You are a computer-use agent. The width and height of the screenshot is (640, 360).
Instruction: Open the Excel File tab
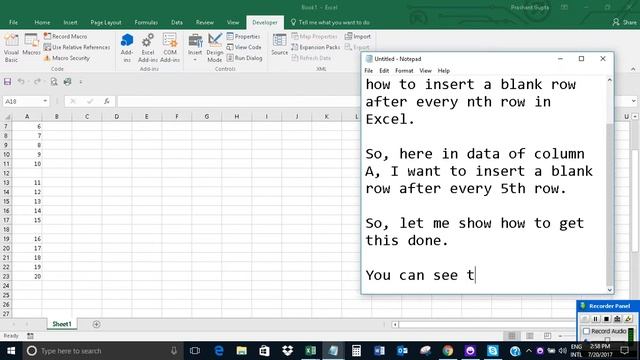13,22
